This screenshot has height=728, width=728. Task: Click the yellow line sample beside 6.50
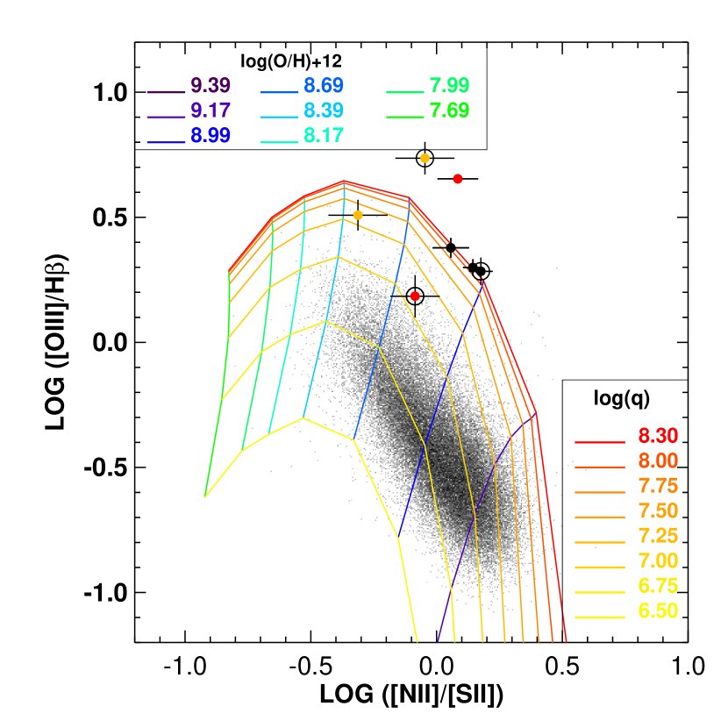600,617
